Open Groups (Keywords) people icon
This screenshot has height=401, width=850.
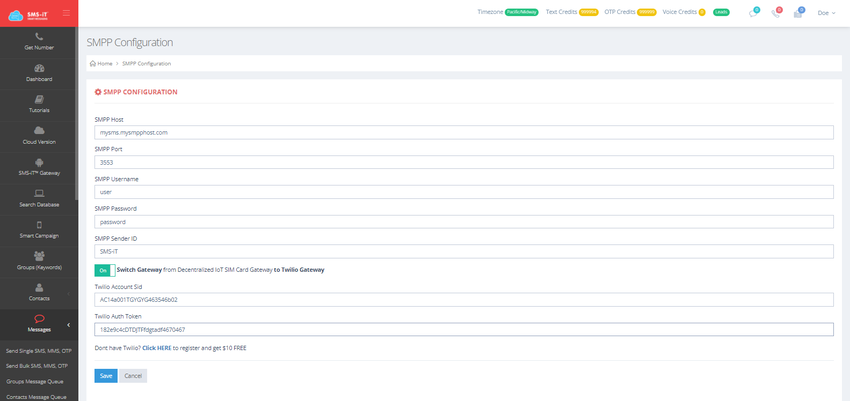point(39,256)
